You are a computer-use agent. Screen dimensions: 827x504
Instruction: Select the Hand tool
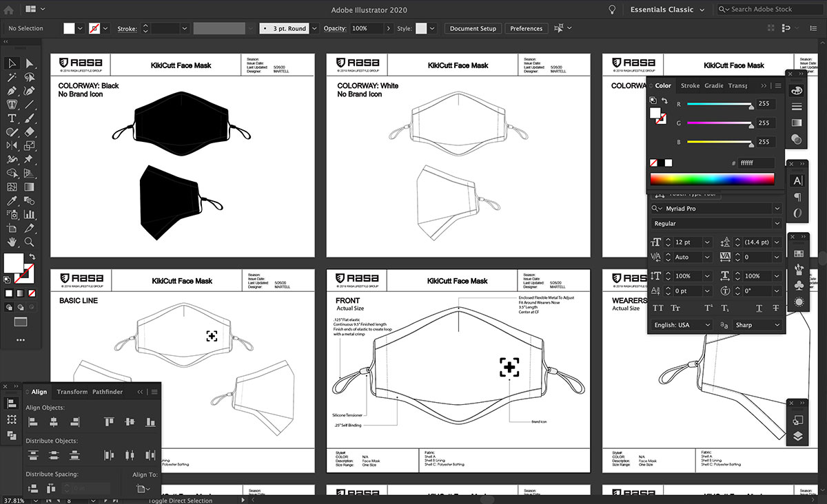(x=12, y=242)
